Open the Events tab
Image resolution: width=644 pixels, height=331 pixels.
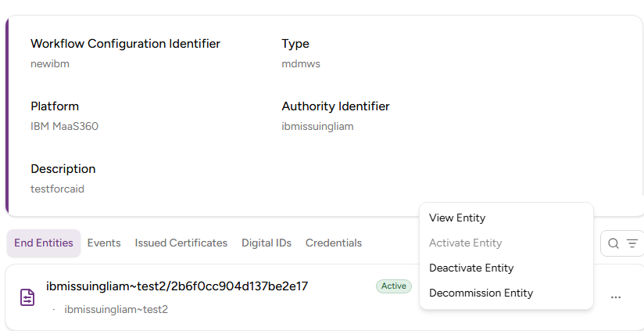coord(104,243)
